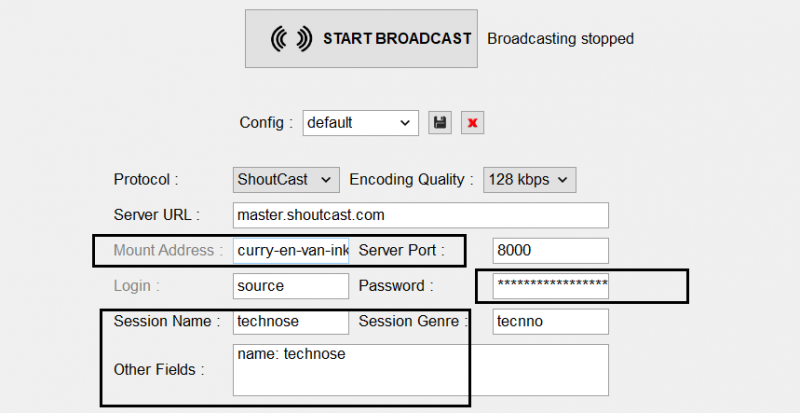Click the Session Name field containing technose
Screen dimensions: 800x413
point(291,322)
